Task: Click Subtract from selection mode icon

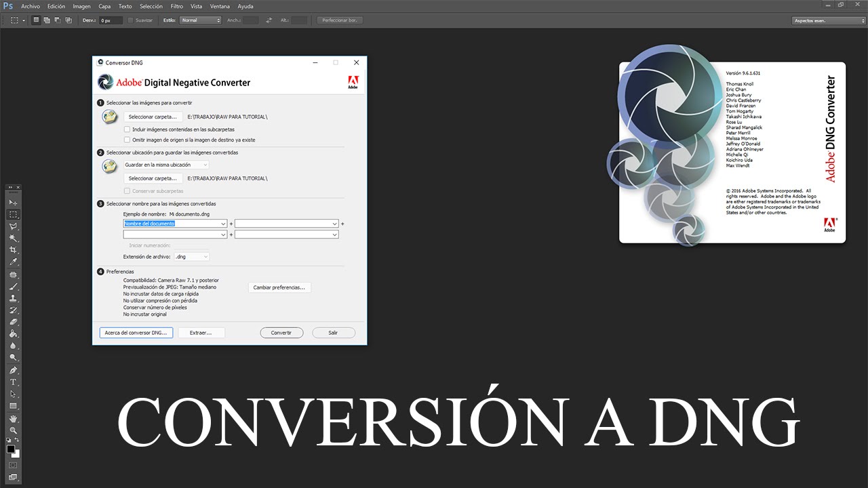Action: [58, 20]
